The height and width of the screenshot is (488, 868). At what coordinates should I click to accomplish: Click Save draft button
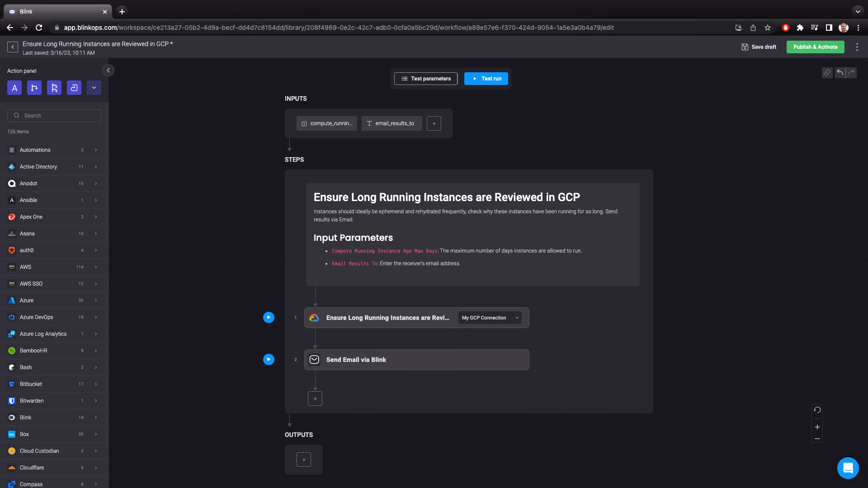click(759, 47)
